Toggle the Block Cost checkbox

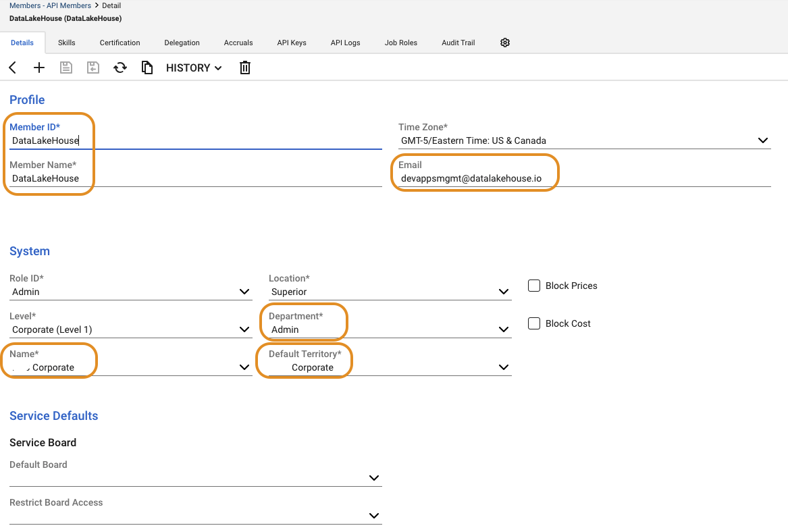pyautogui.click(x=534, y=323)
